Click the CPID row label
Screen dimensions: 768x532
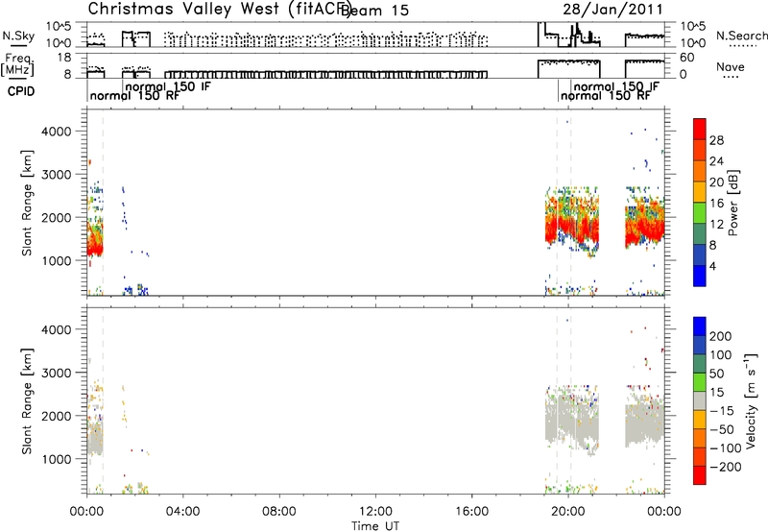point(21,91)
